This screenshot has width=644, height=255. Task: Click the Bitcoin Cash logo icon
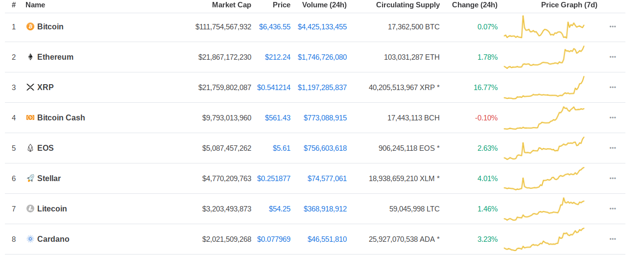(30, 117)
